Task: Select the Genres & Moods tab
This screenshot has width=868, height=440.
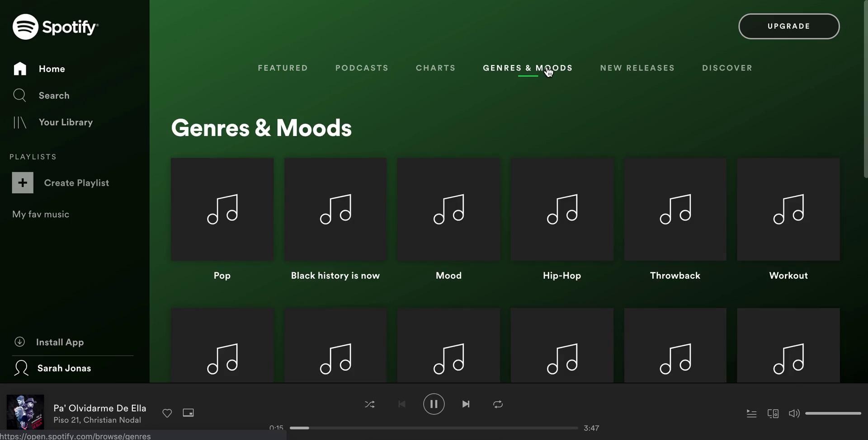Action: tap(528, 68)
